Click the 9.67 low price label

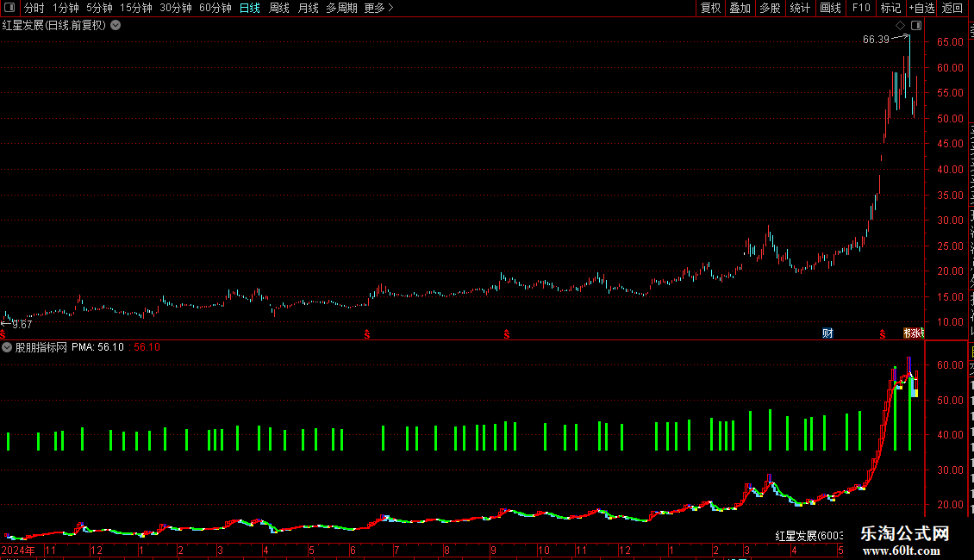click(x=22, y=325)
